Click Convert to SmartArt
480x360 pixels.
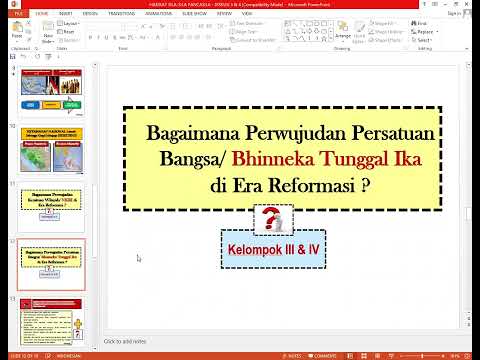tap(253, 40)
